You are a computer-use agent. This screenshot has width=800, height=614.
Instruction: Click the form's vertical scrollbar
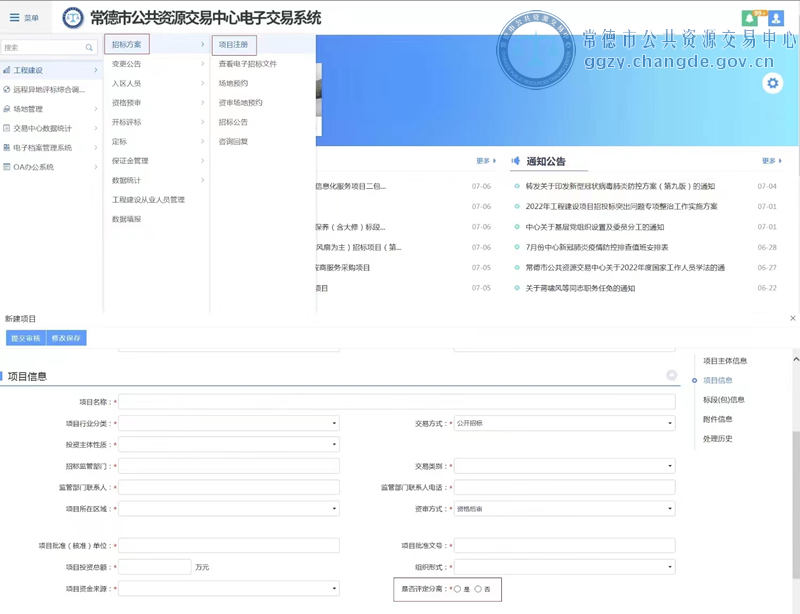[x=796, y=504]
